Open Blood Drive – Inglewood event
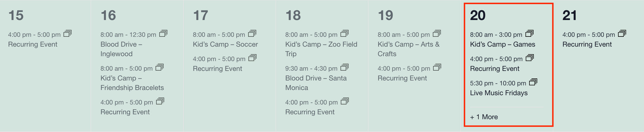Image resolution: width=644 pixels, height=132 pixels. point(121,49)
